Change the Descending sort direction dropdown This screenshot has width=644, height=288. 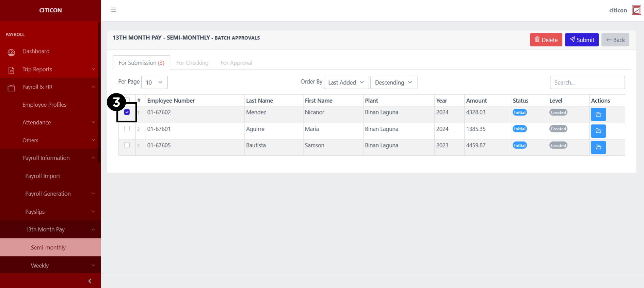(393, 82)
